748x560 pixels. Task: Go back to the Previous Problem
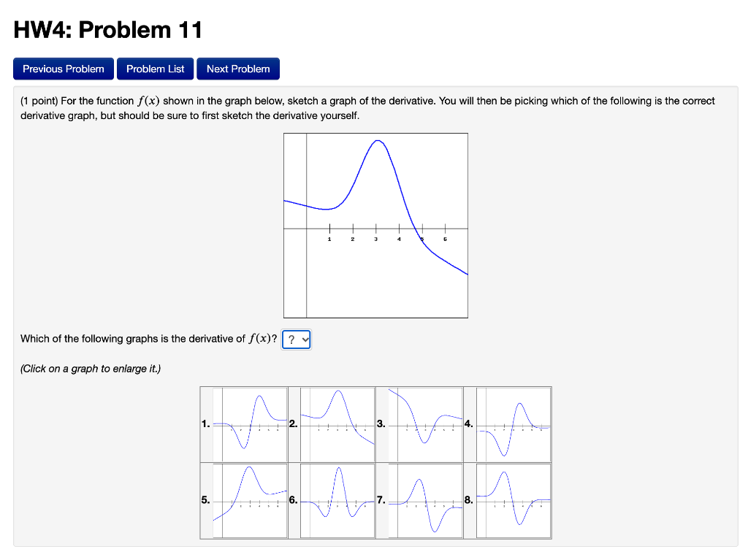(x=63, y=68)
